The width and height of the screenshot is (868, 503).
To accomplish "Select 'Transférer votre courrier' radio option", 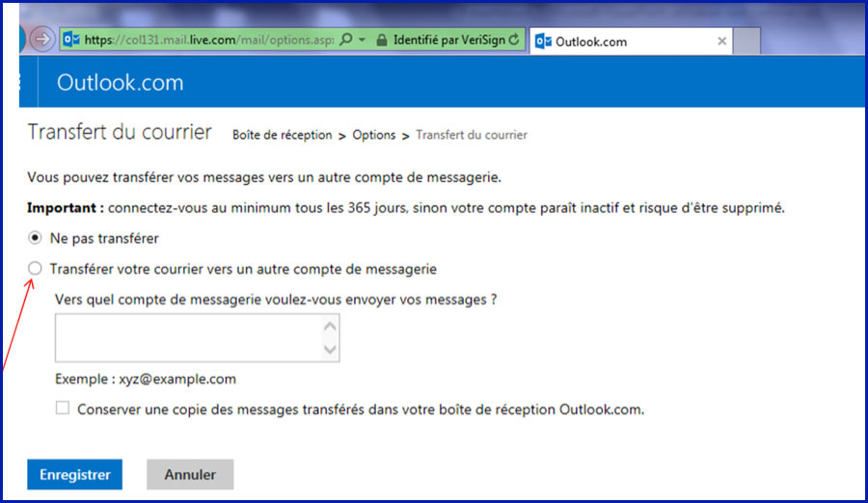I will (x=36, y=269).
